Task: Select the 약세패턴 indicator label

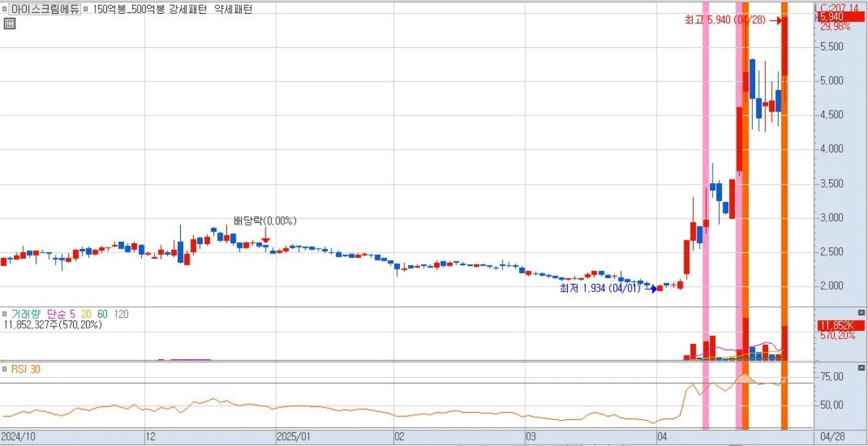Action: click(233, 9)
